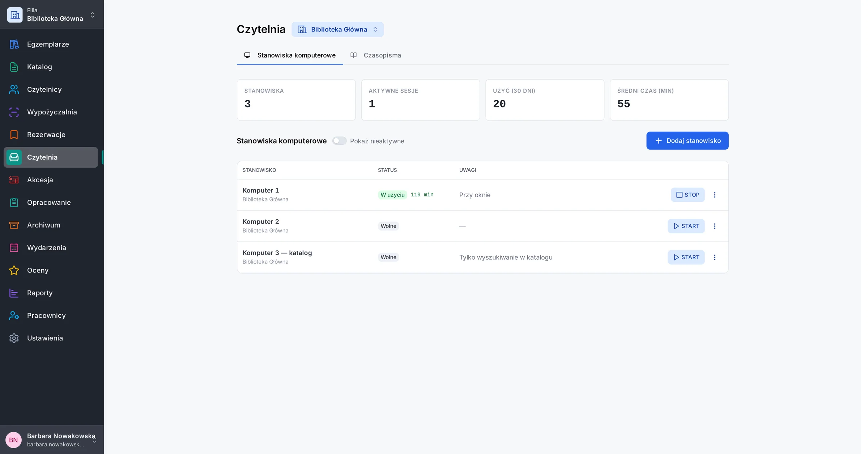Expand the user account menu chevron
The width and height of the screenshot is (868, 454).
tap(94, 440)
